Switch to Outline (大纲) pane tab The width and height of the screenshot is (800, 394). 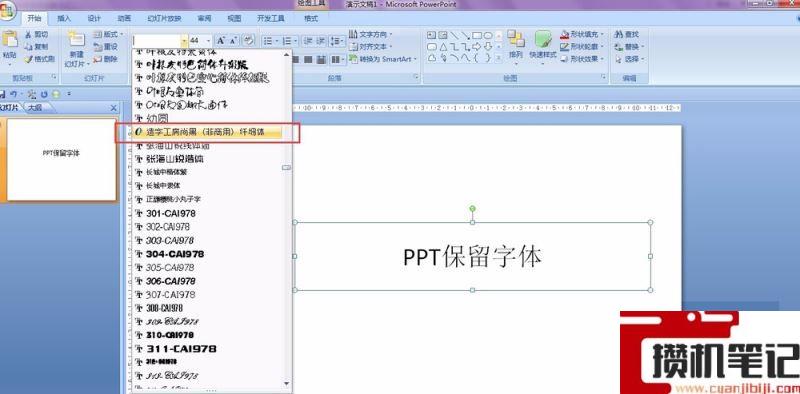[35, 108]
